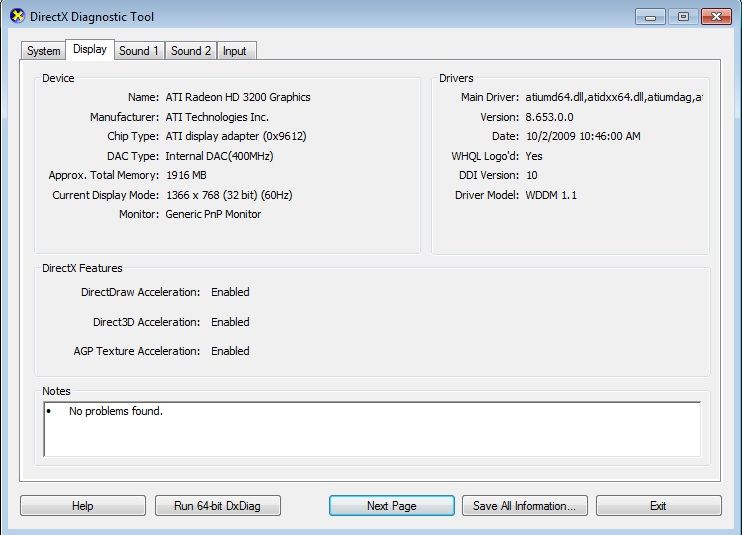Image resolution: width=742 pixels, height=535 pixels.
Task: Click the chip type 'ATI display adapter (0x9612)'
Action: pyautogui.click(x=236, y=136)
